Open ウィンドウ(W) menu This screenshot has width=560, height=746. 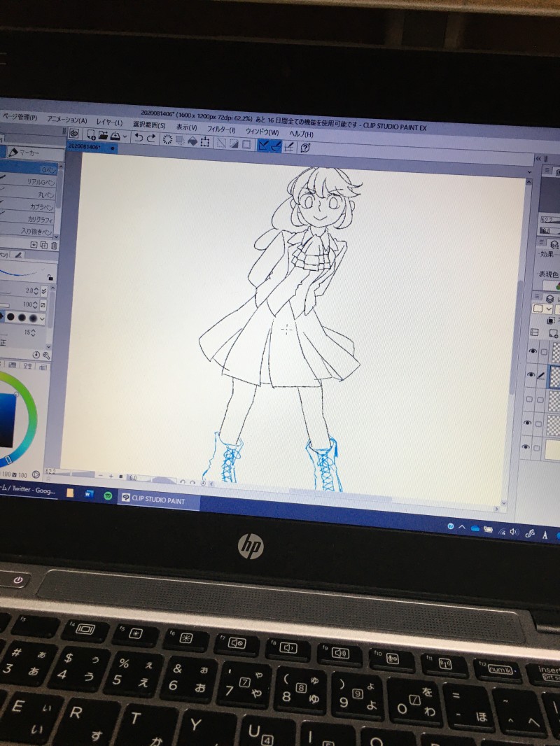pos(262,132)
